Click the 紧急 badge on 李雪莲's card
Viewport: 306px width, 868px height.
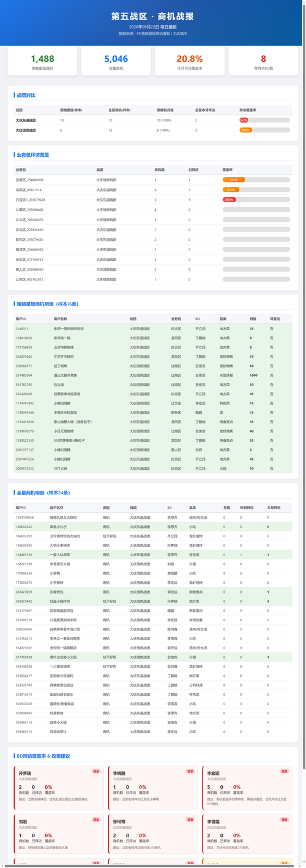(284, 818)
